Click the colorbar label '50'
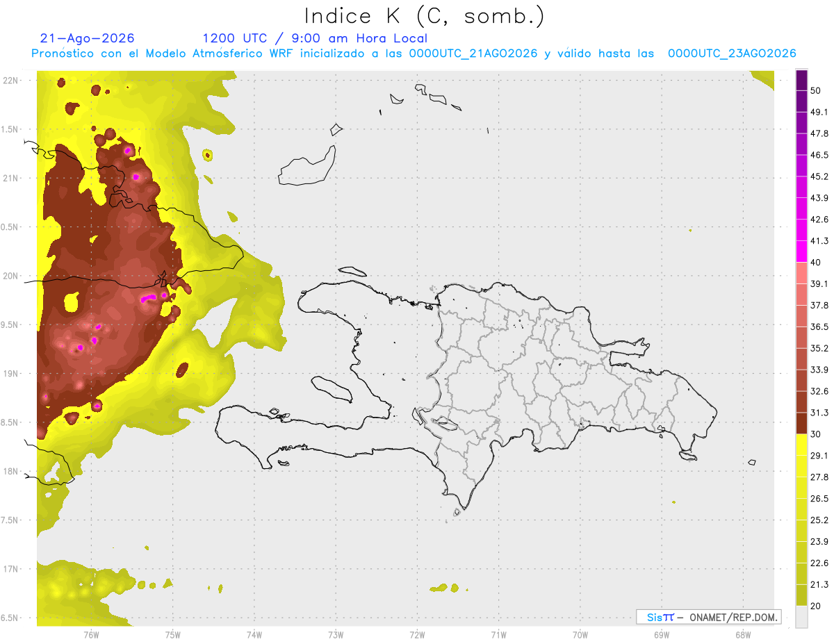 (817, 91)
